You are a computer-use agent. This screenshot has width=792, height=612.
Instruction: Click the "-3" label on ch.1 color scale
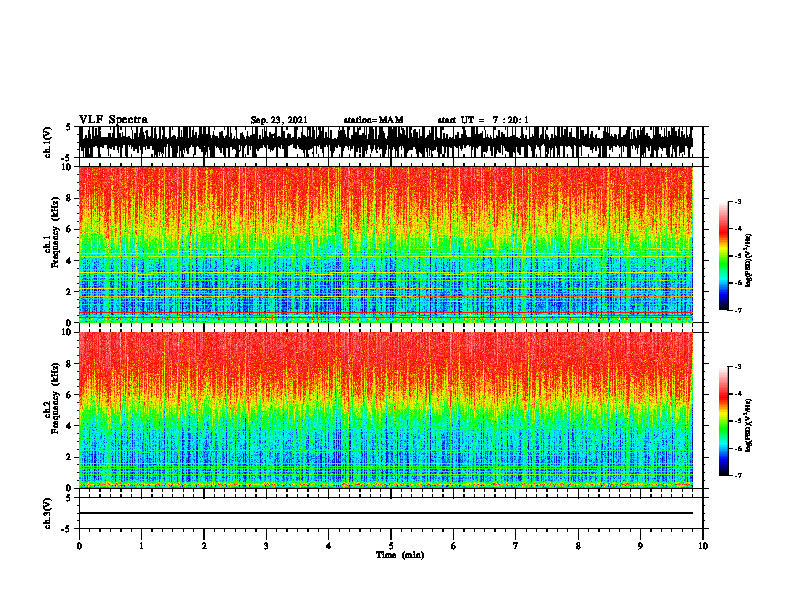click(x=737, y=202)
